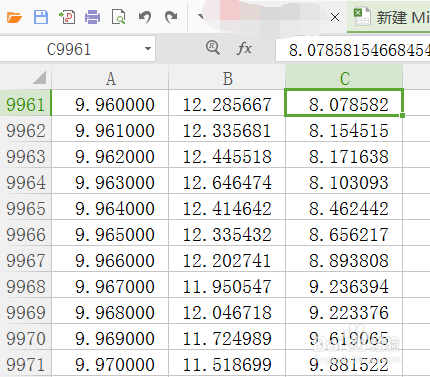Open file with the folder icon

click(x=14, y=17)
